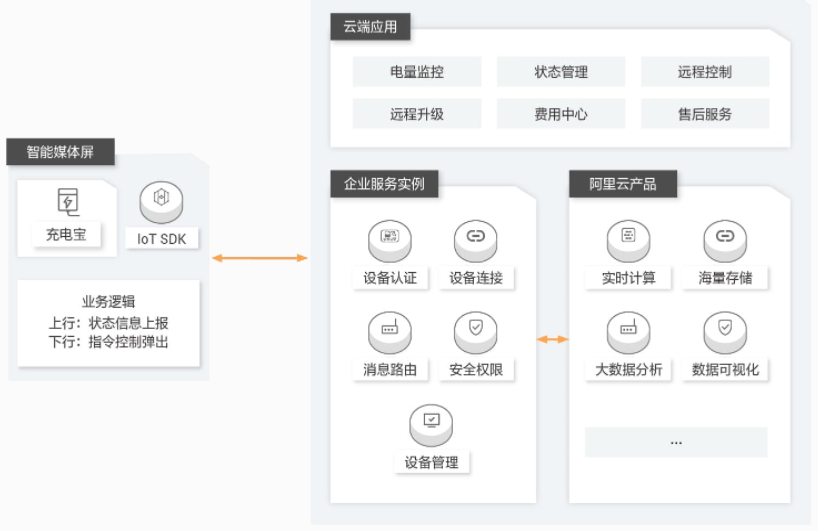Click the 充电宝 power bank icon

68,202
